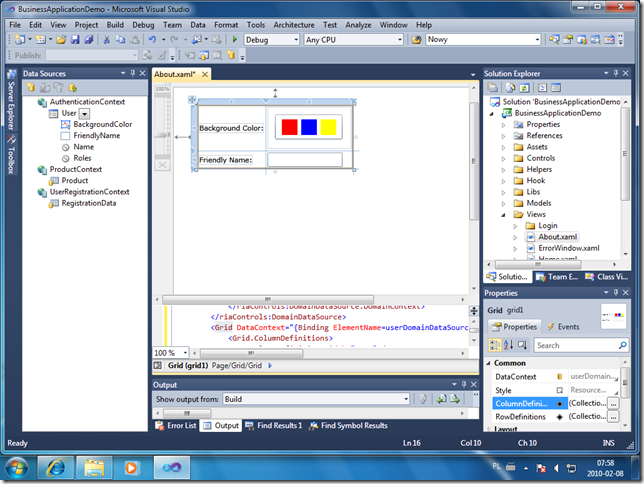
Task: Open the Any CPU platform dropdown
Action: point(400,40)
